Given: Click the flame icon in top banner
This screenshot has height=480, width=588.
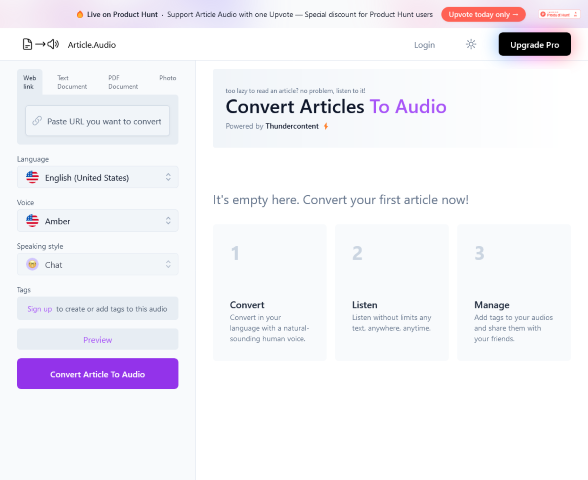Looking at the screenshot, I should pos(80,14).
